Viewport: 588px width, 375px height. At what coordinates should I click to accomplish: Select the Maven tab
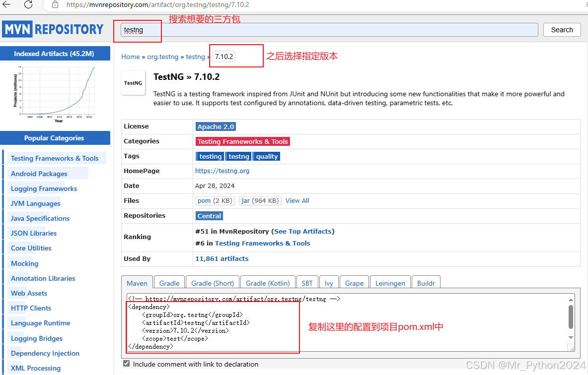pos(137,283)
